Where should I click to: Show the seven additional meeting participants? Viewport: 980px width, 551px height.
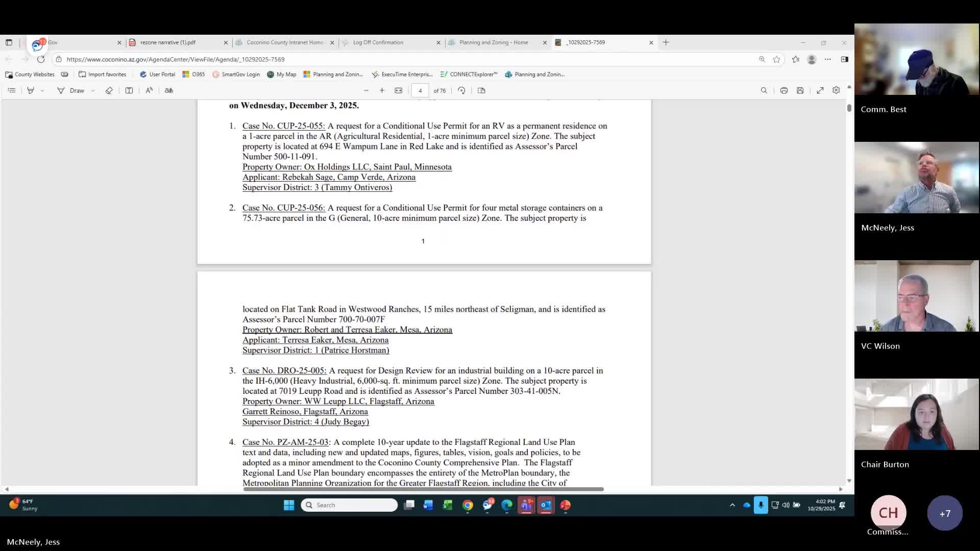[944, 513]
